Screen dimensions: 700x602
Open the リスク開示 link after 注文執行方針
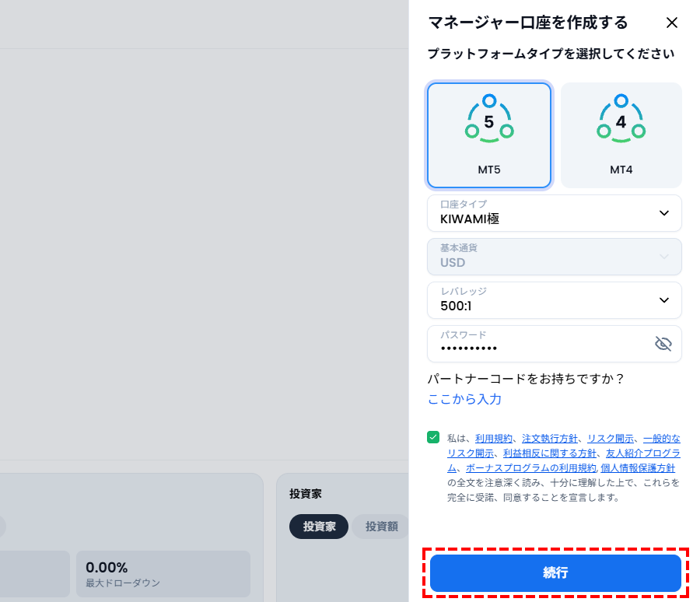point(611,439)
